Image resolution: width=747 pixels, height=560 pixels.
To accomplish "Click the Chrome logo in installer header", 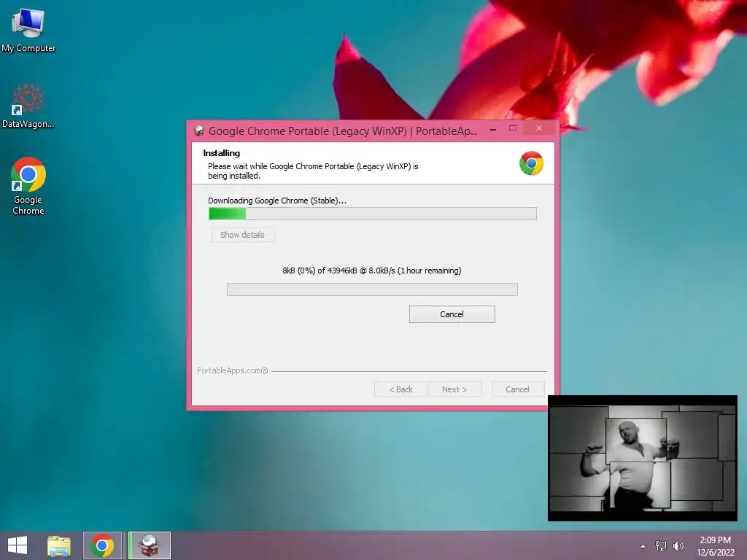I will 531,163.
